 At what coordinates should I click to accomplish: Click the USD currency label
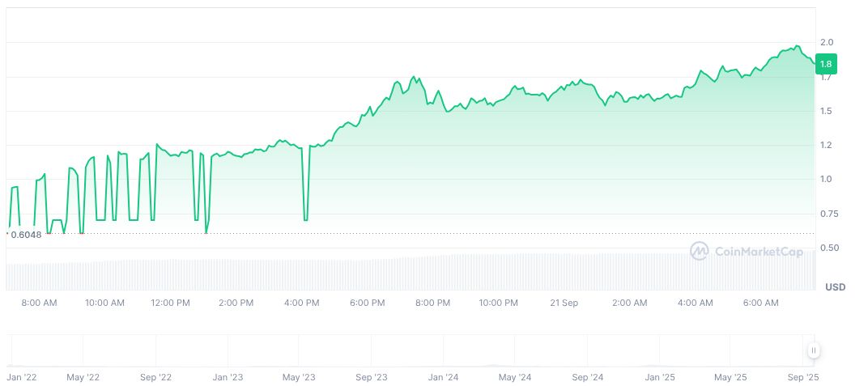click(x=835, y=287)
